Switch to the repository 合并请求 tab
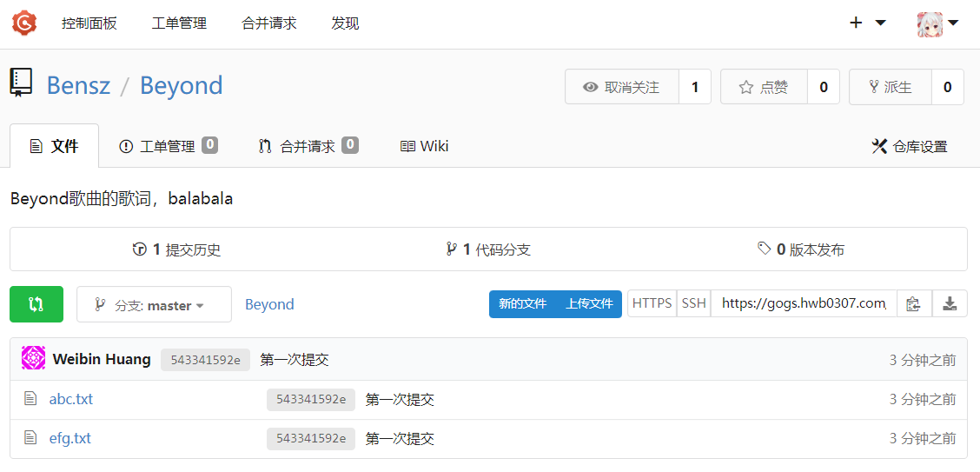This screenshot has width=980, height=472. 308,146
